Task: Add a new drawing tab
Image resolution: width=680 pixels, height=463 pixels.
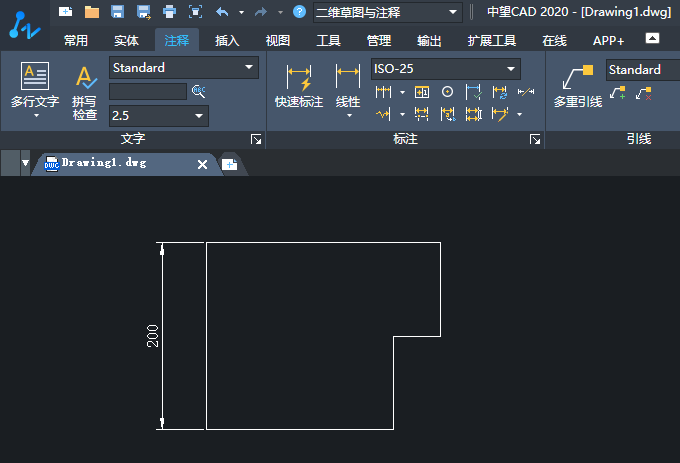Action: (229, 164)
